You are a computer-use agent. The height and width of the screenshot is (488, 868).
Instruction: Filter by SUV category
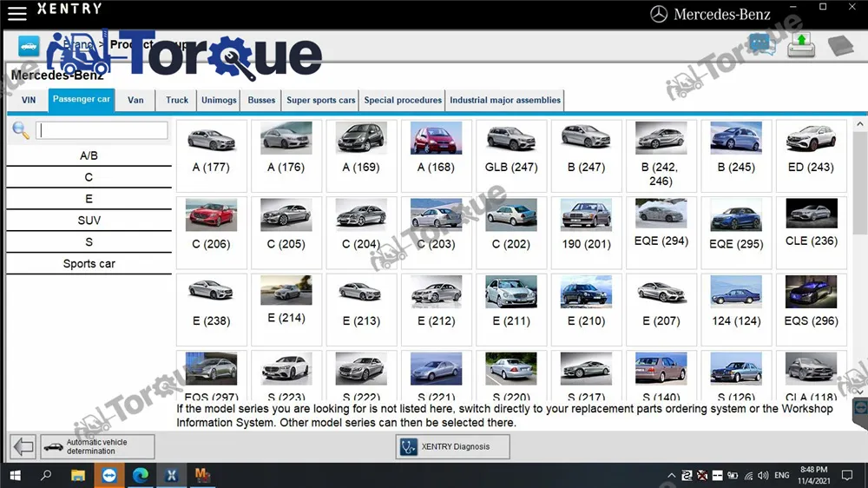coord(89,221)
